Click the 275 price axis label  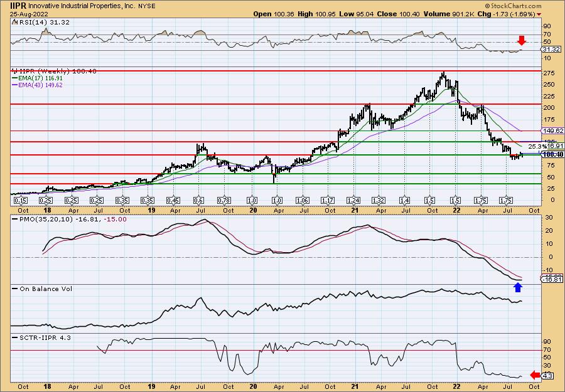point(549,73)
